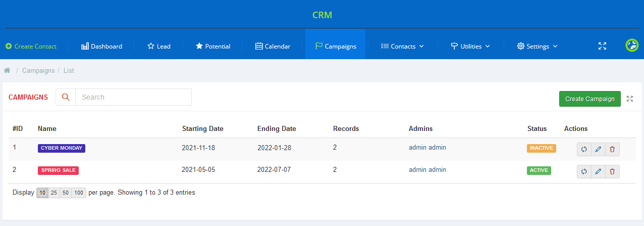Image resolution: width=644 pixels, height=226 pixels.
Task: Expand the campaigns panel with arrows icon
Action: (x=629, y=99)
